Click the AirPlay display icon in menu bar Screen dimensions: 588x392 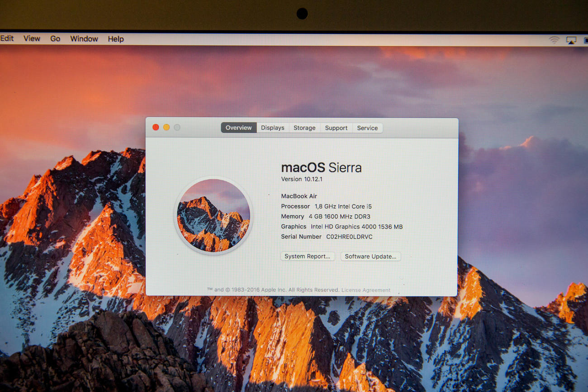571,40
